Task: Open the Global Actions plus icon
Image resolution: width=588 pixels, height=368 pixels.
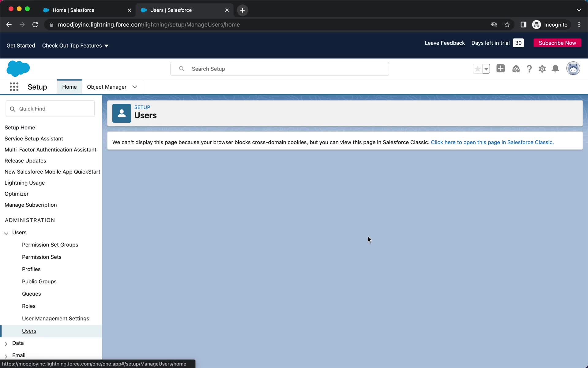Action: (x=500, y=68)
